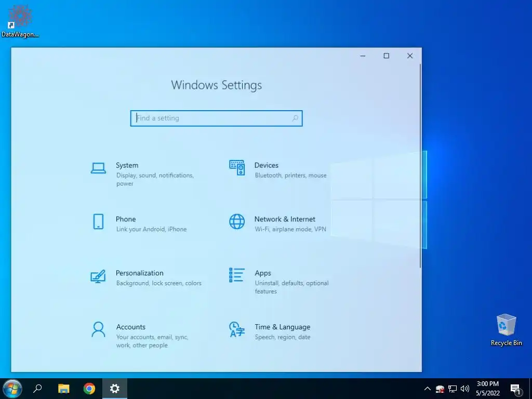Open the Start menu orb button
The width and height of the screenshot is (532, 399).
12,389
